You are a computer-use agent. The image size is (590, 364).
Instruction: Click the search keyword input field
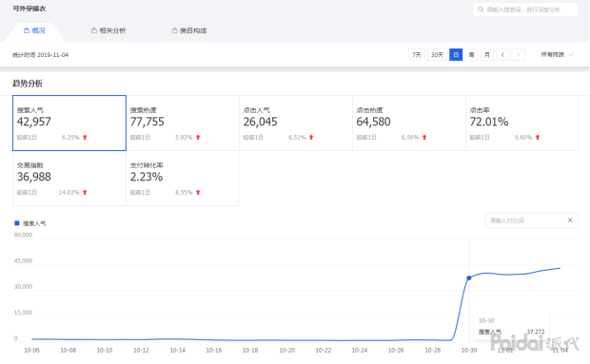tap(525, 10)
